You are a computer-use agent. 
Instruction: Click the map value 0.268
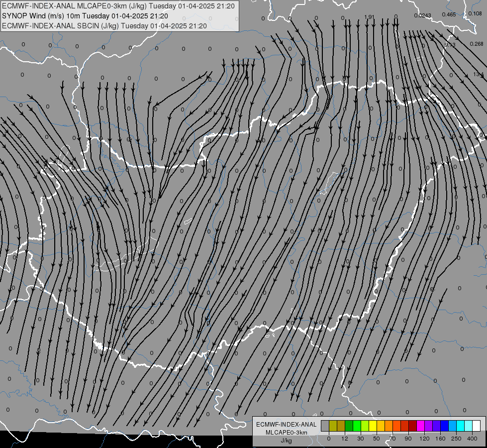coord(477,44)
